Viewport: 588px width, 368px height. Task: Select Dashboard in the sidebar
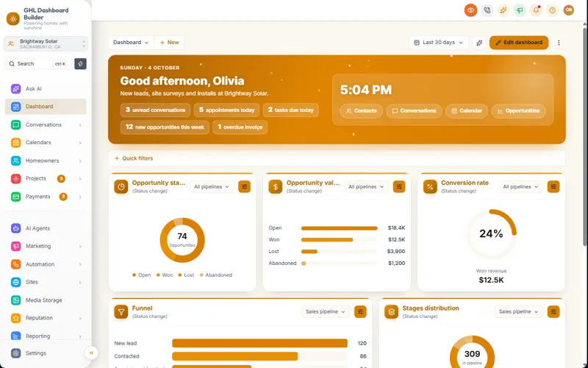point(46,107)
